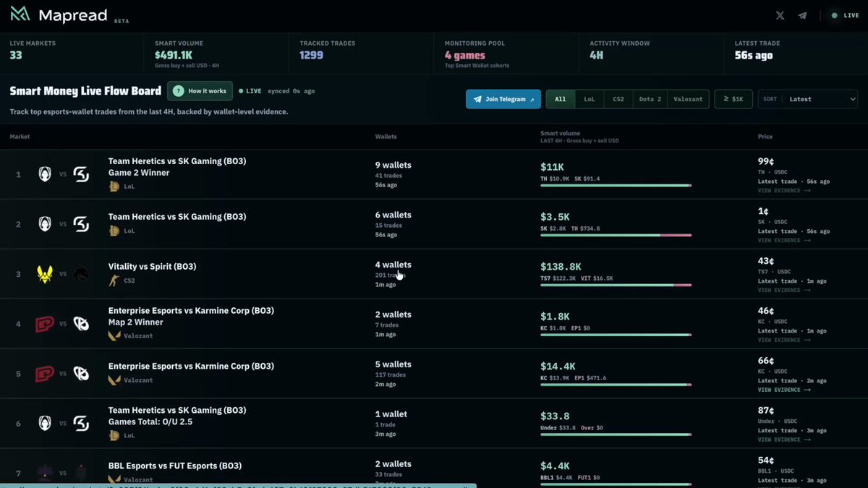The height and width of the screenshot is (488, 868).
Task: Click the Vitality team logo
Action: point(45,274)
